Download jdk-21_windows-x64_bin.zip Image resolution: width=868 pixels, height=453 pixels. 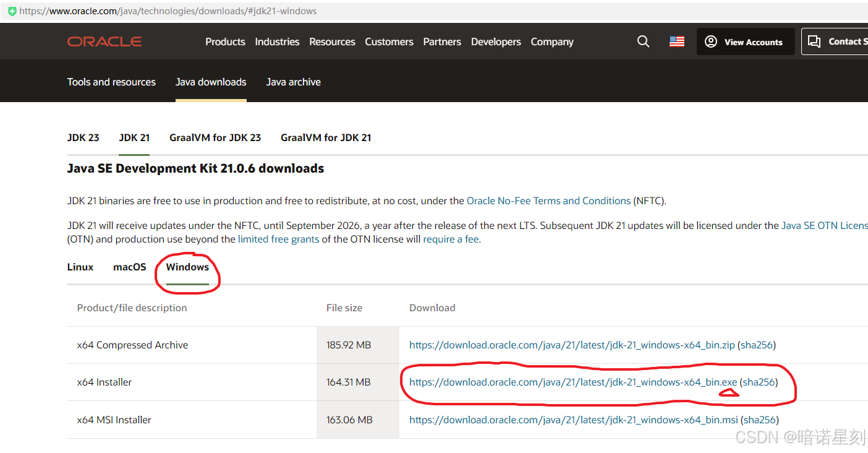pos(572,345)
